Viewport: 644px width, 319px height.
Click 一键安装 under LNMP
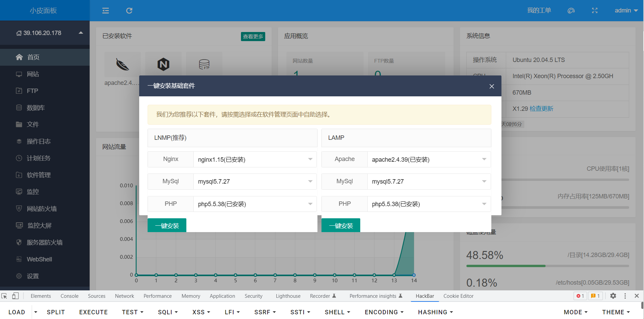pos(167,225)
